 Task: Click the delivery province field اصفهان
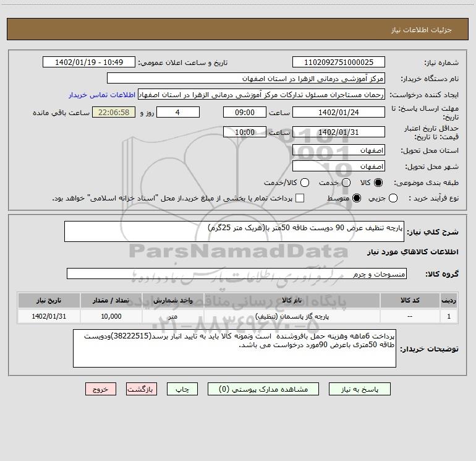coord(339,150)
